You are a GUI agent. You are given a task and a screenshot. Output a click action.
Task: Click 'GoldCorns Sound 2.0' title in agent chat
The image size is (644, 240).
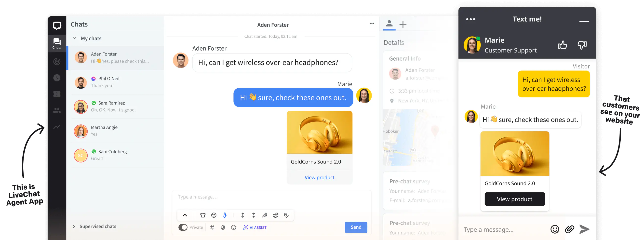point(316,162)
